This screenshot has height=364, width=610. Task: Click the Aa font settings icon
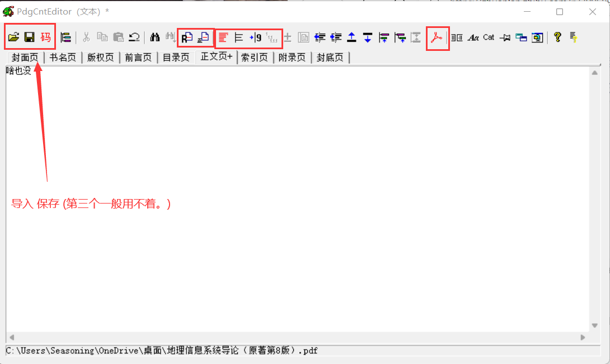[x=473, y=37]
